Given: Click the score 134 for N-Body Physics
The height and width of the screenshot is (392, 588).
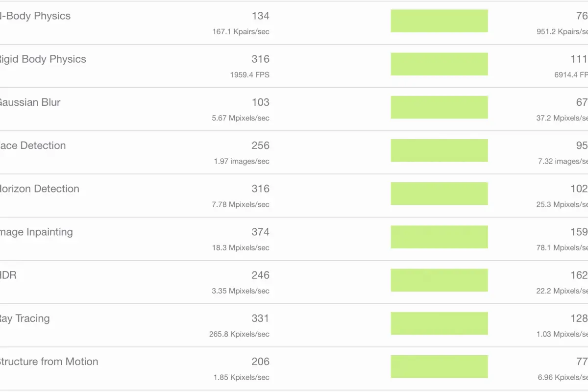Looking at the screenshot, I should pyautogui.click(x=260, y=16).
